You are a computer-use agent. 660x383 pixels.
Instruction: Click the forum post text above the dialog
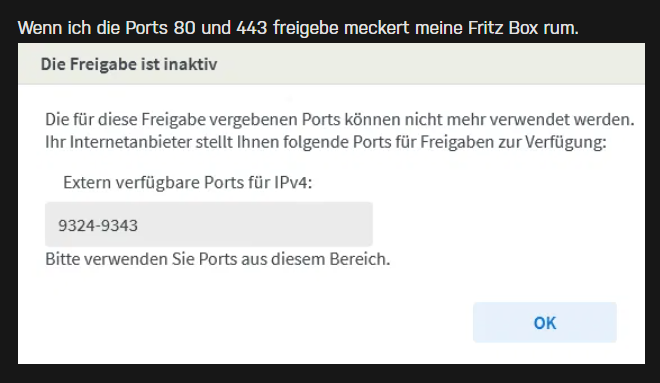[x=298, y=28]
